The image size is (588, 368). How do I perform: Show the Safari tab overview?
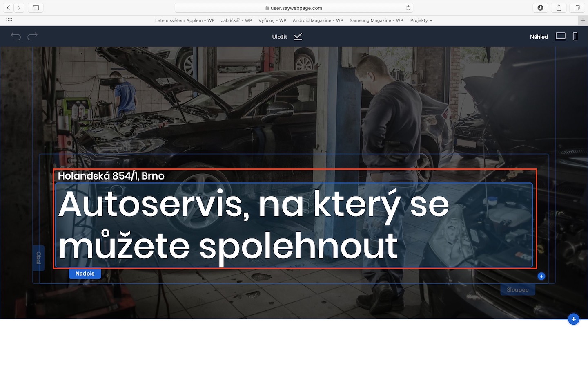click(x=577, y=8)
